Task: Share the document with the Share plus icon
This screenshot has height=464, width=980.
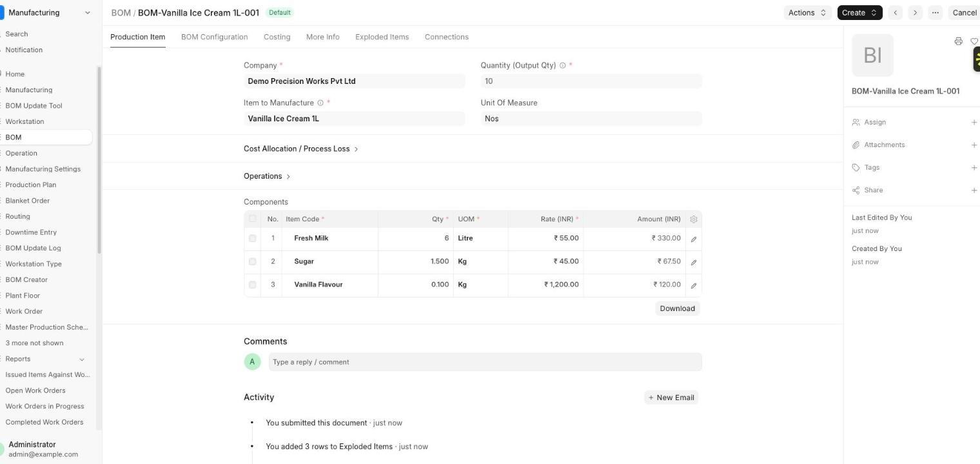Action: (x=974, y=190)
